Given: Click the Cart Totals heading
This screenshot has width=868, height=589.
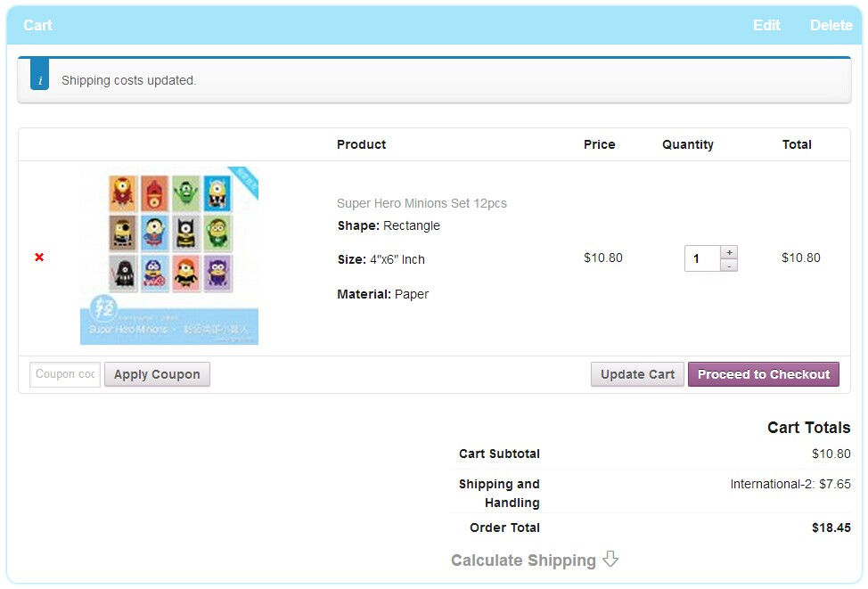Looking at the screenshot, I should [x=809, y=428].
